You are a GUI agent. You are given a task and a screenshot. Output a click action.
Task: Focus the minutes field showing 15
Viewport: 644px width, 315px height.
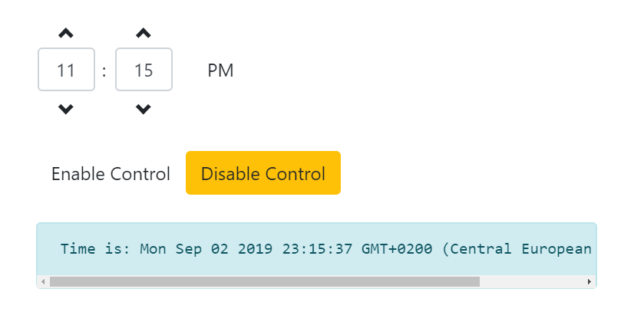pos(144,69)
